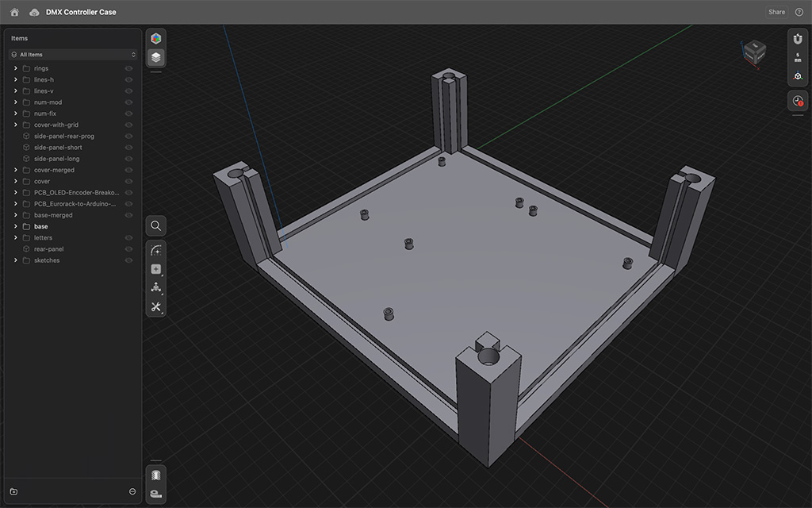Click the Home icon in title bar
812x508 pixels.
(14, 12)
